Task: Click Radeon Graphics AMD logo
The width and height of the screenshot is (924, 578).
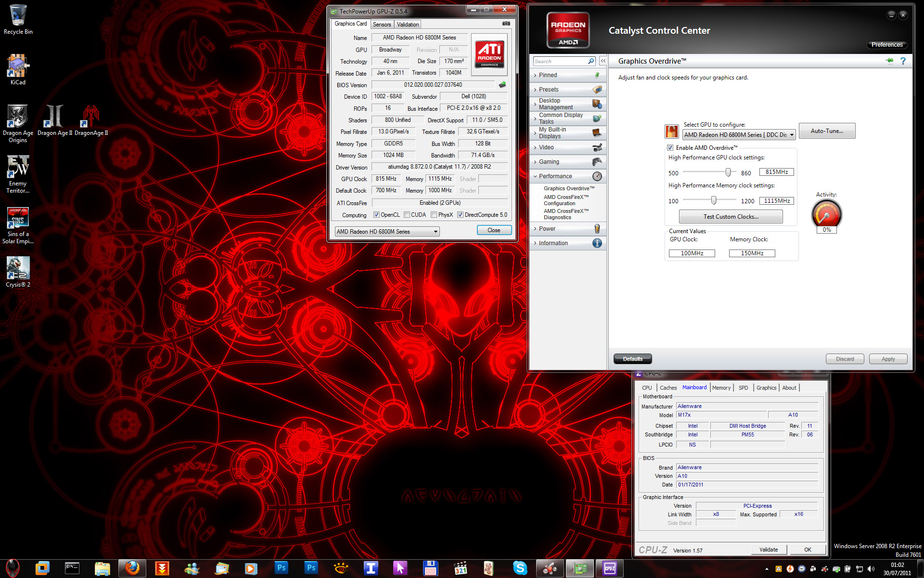Action: coord(568,30)
